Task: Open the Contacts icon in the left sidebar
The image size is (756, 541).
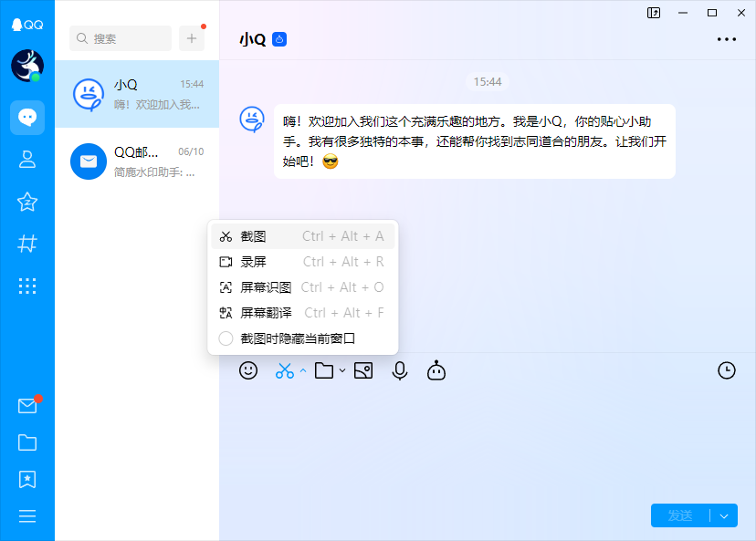Action: click(27, 160)
